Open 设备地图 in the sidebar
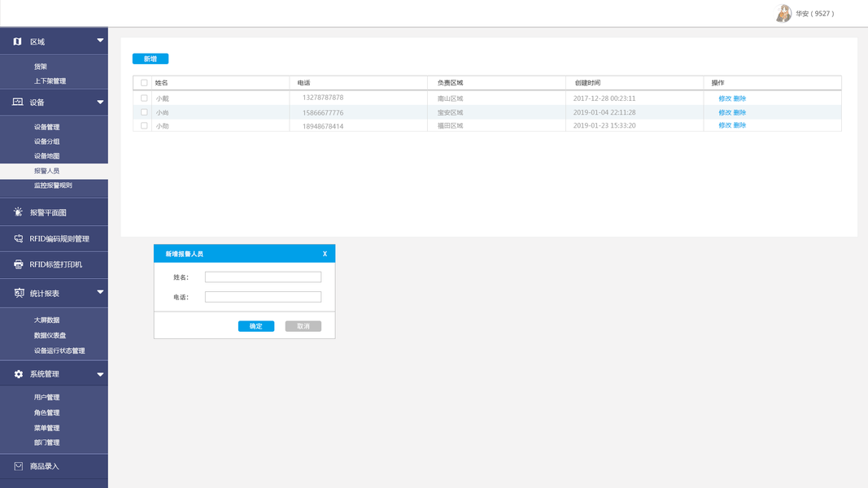Screen dimensions: 868x488 46,156
